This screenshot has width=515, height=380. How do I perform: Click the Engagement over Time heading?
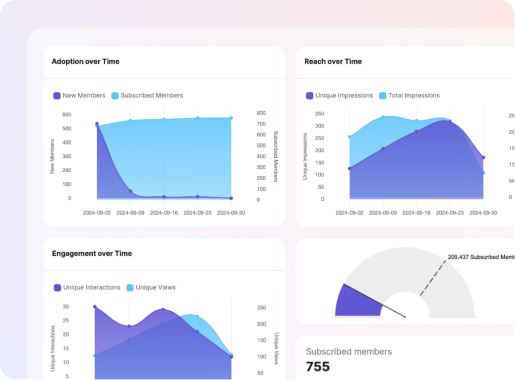(x=92, y=253)
